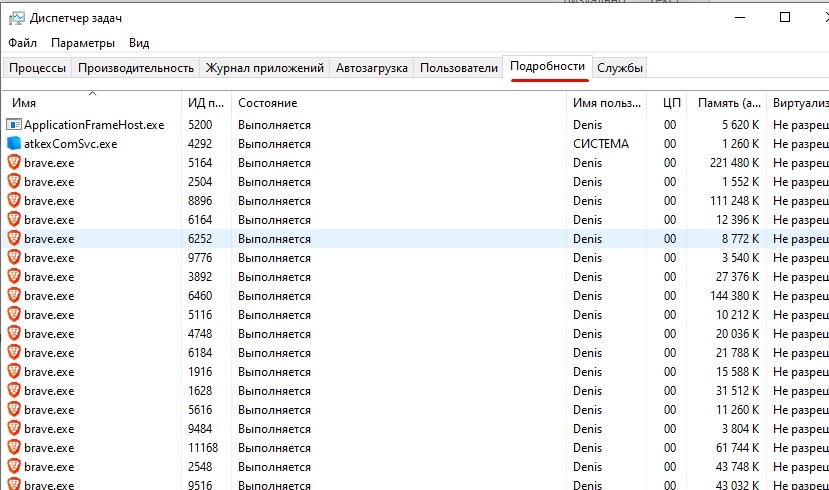Open the Файл menu
The width and height of the screenshot is (829, 490).
pyautogui.click(x=22, y=43)
